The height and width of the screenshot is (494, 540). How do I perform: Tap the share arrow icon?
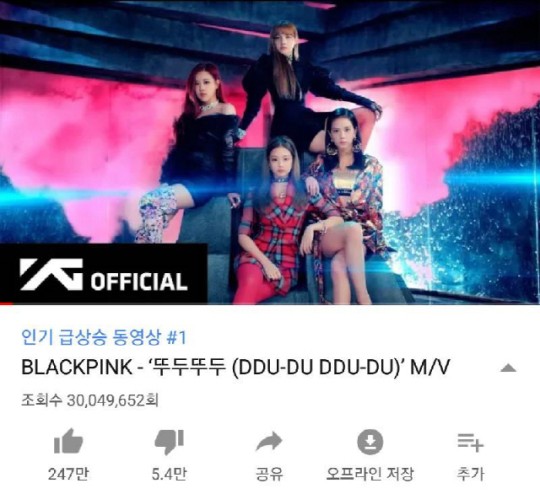269,441
